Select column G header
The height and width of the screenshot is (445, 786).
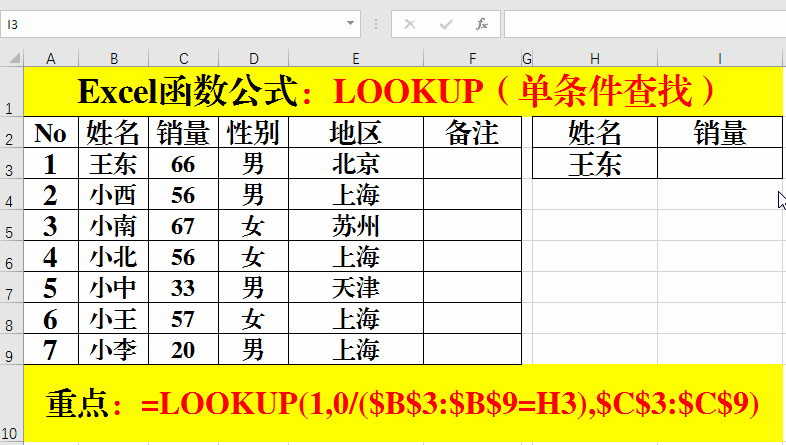[527, 59]
